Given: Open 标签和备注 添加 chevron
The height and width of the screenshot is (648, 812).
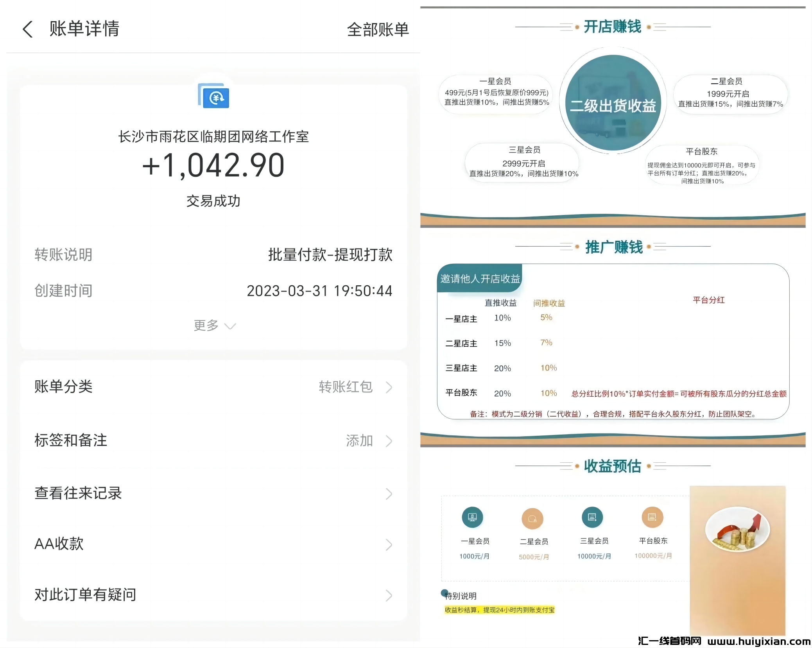Looking at the screenshot, I should click(389, 441).
